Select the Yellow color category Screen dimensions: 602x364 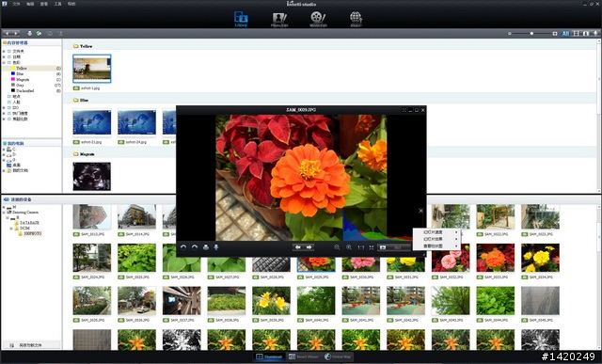pyautogui.click(x=32, y=69)
